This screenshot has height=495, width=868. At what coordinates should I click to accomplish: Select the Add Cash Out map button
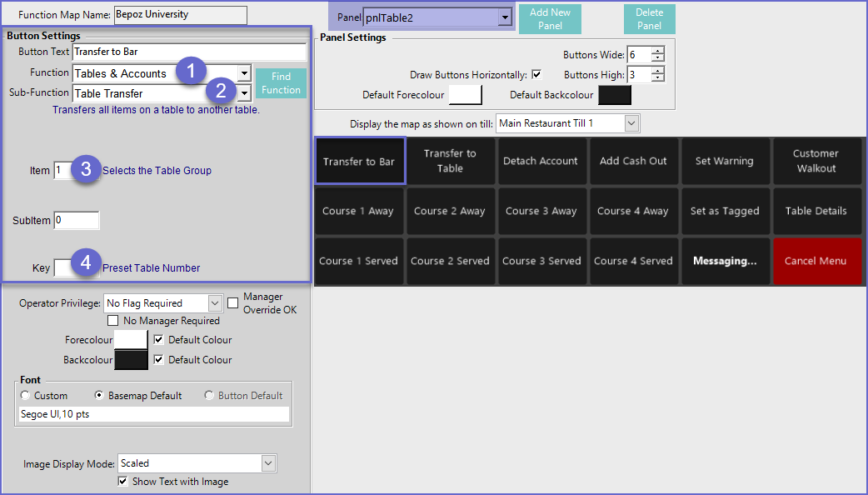633,161
